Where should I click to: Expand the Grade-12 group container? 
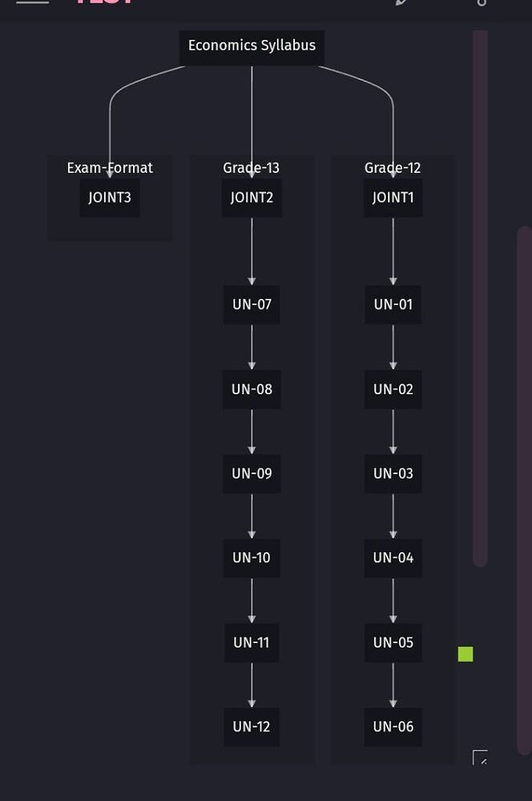393,168
